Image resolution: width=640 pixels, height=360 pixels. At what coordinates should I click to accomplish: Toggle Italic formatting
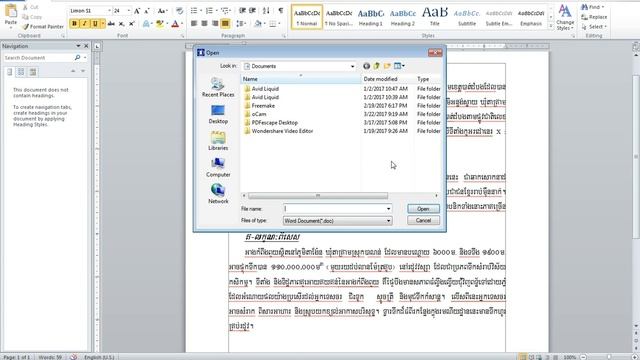[84, 24]
